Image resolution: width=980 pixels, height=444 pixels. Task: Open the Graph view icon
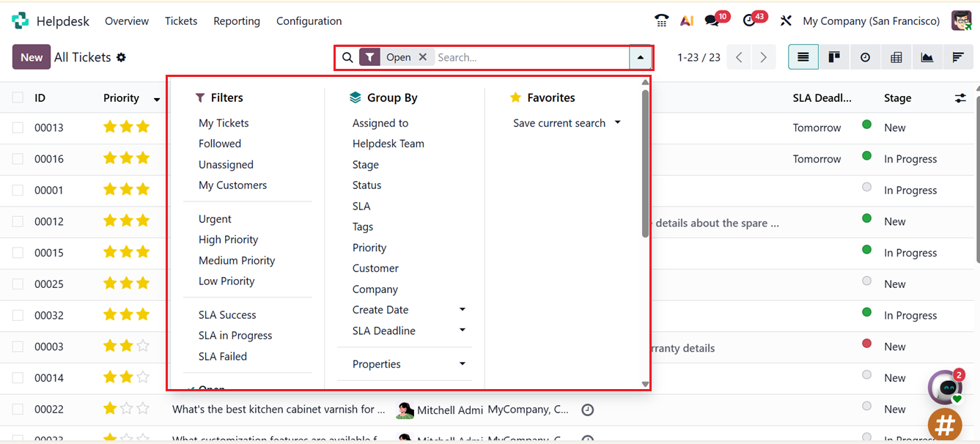[x=927, y=57]
